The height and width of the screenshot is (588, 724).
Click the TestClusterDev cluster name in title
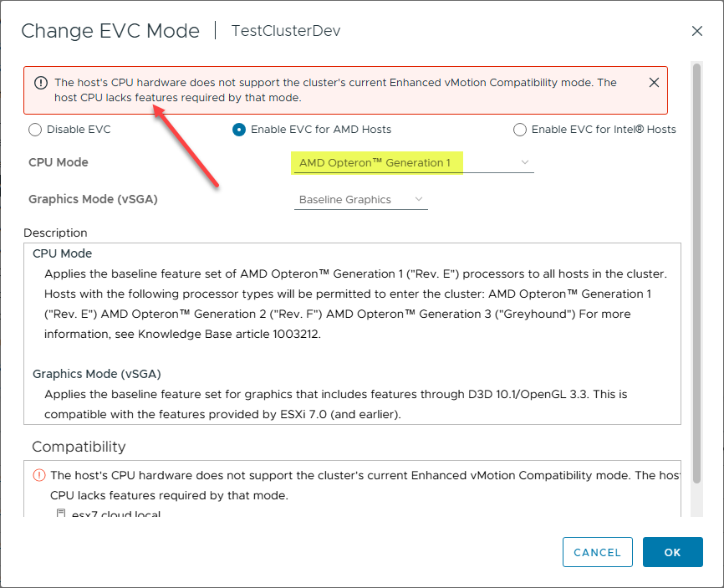[x=286, y=31]
